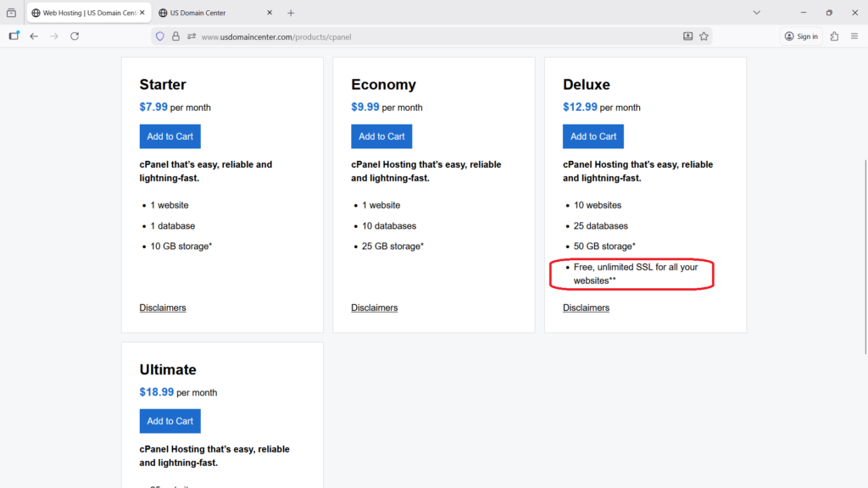Click the browser back arrow
This screenshot has width=868, height=488.
pos(34,36)
